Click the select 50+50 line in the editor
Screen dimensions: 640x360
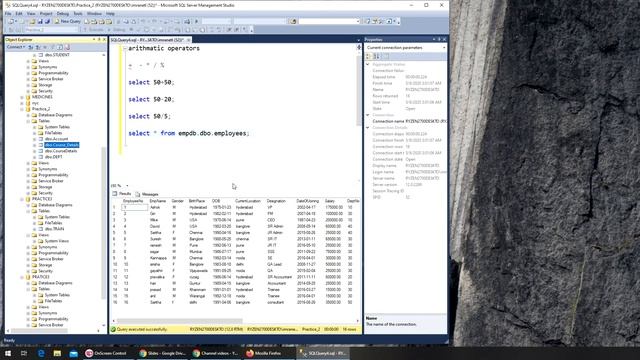tap(151, 82)
